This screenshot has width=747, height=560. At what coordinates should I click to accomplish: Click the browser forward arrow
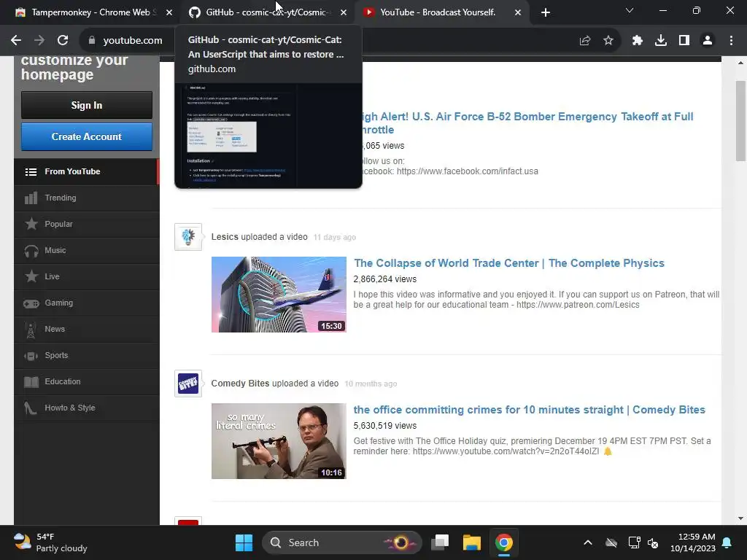point(39,41)
